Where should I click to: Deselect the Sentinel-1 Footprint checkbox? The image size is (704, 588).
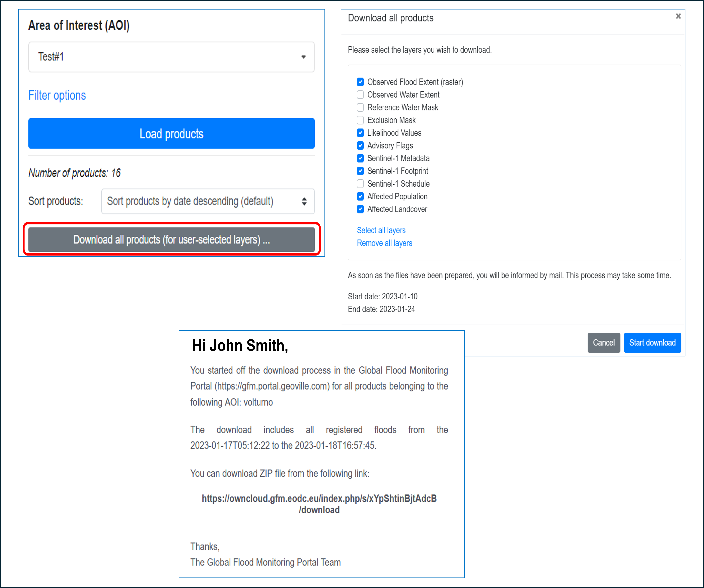tap(360, 171)
